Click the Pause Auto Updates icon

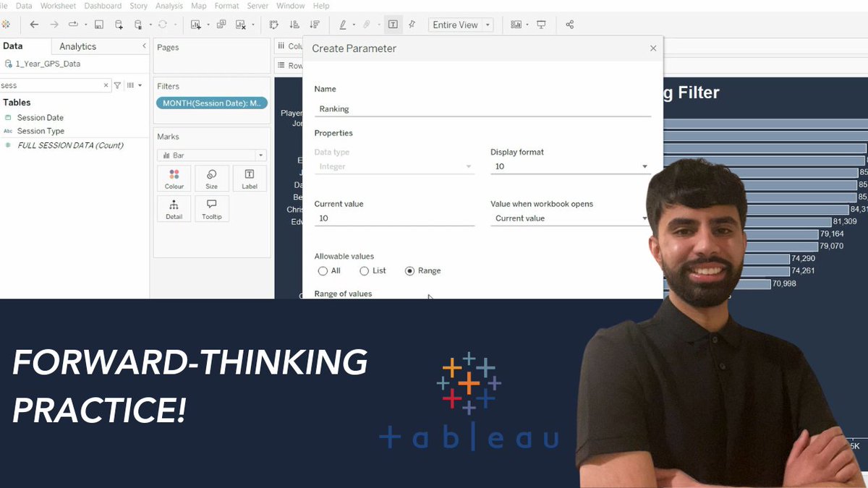coord(139,25)
